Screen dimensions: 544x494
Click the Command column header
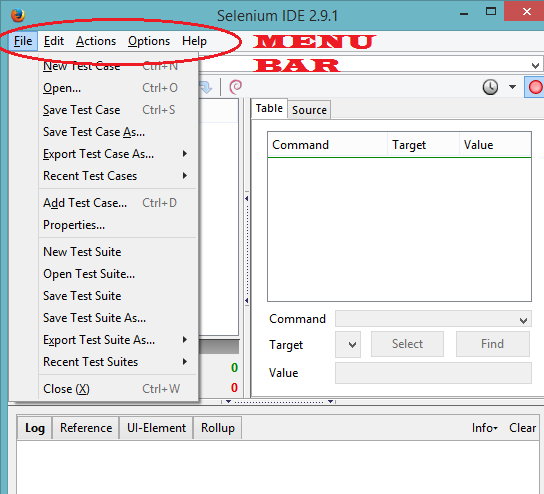pyautogui.click(x=328, y=145)
